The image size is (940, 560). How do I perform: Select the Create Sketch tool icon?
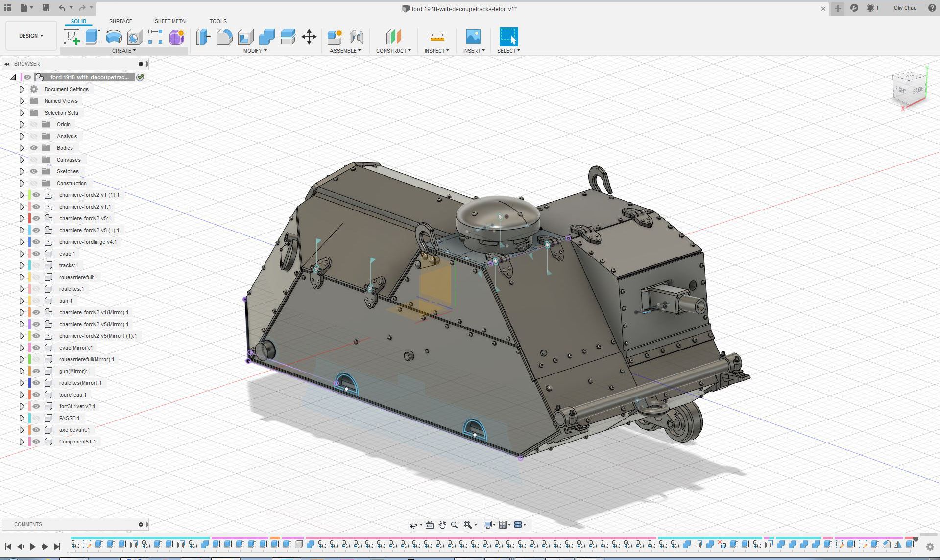(72, 37)
